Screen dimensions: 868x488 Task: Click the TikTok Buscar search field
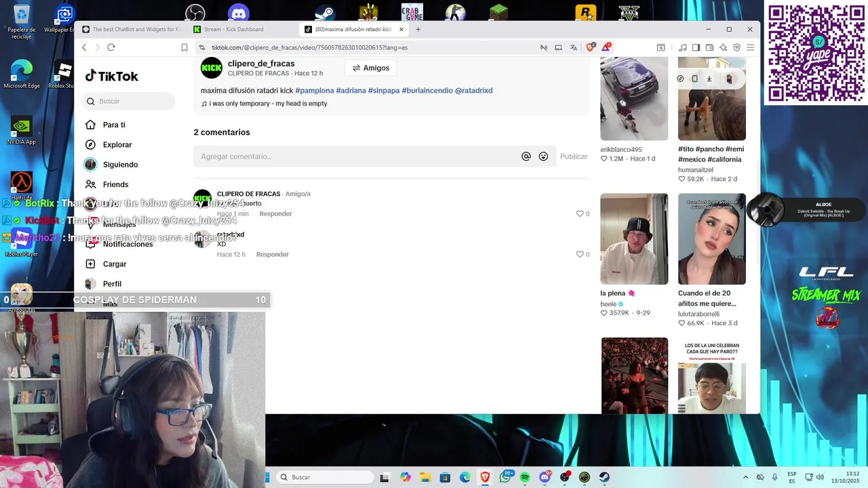click(x=129, y=101)
